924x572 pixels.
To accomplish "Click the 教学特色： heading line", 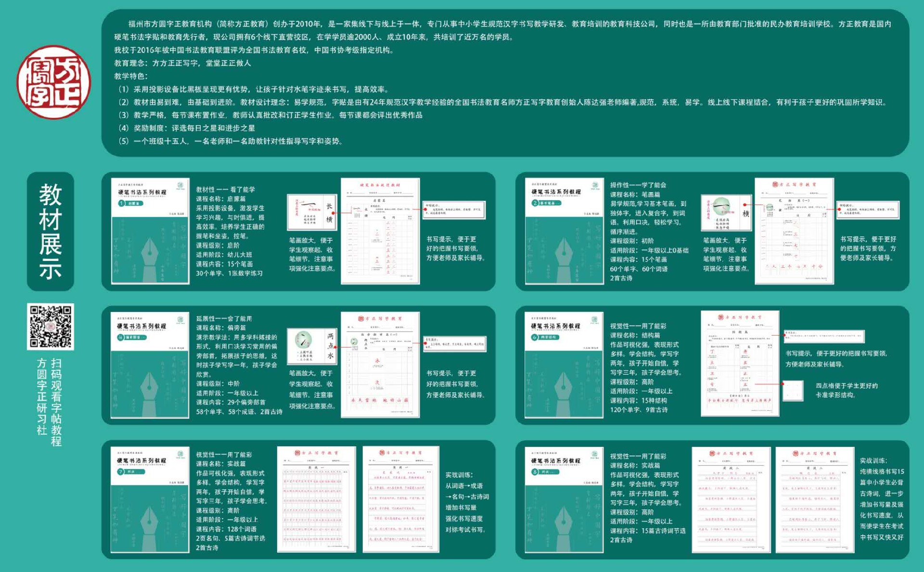I will 131,76.
